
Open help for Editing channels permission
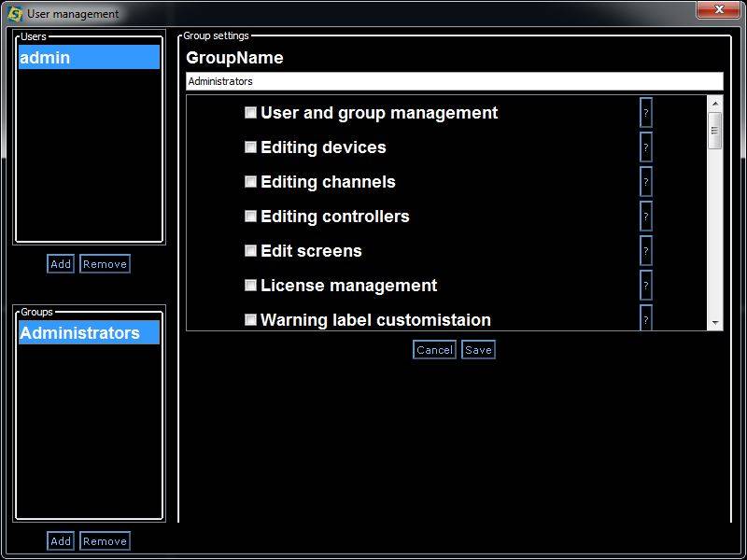click(x=645, y=182)
